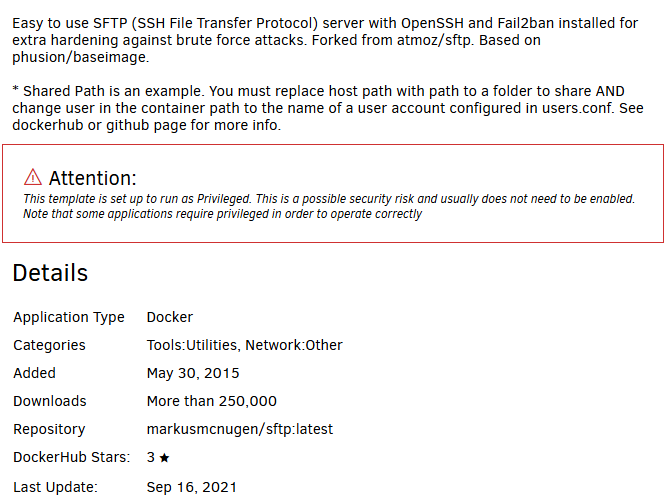This screenshot has width=668, height=504.
Task: Click the DockerHub star icon
Action: coord(164,458)
